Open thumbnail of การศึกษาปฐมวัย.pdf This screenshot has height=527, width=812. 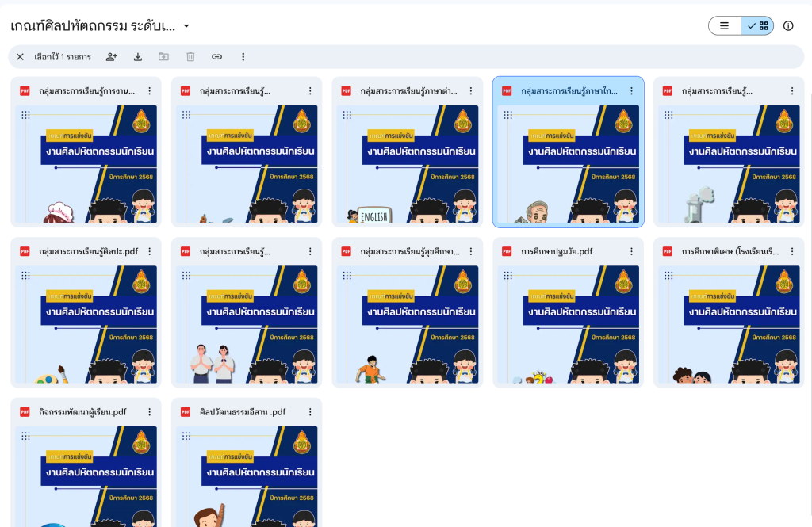[568, 323]
